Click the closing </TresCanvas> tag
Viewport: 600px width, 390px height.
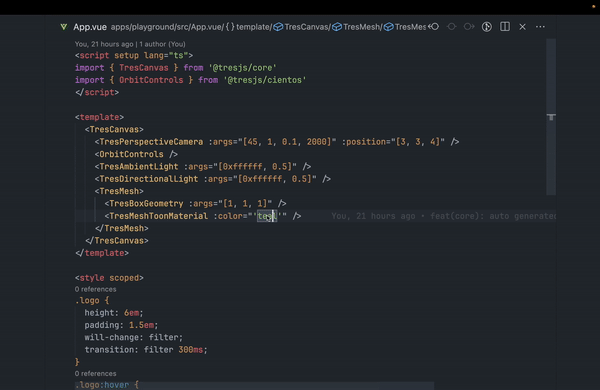117,241
